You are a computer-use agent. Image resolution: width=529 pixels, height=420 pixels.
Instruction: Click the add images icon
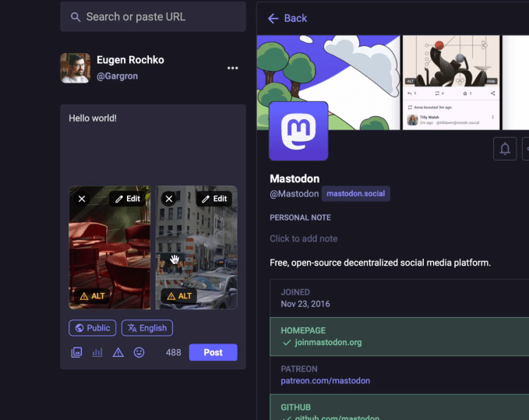tap(76, 352)
